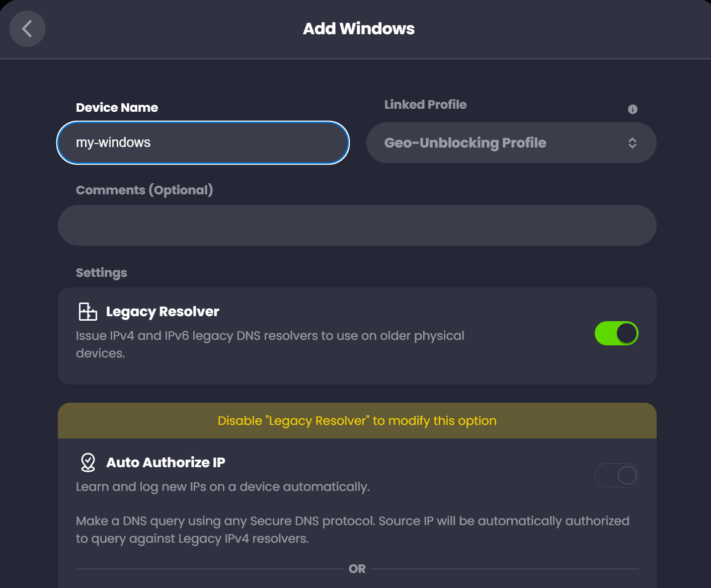
Task: Click the 'Comments (Optional)' label
Action: [144, 190]
